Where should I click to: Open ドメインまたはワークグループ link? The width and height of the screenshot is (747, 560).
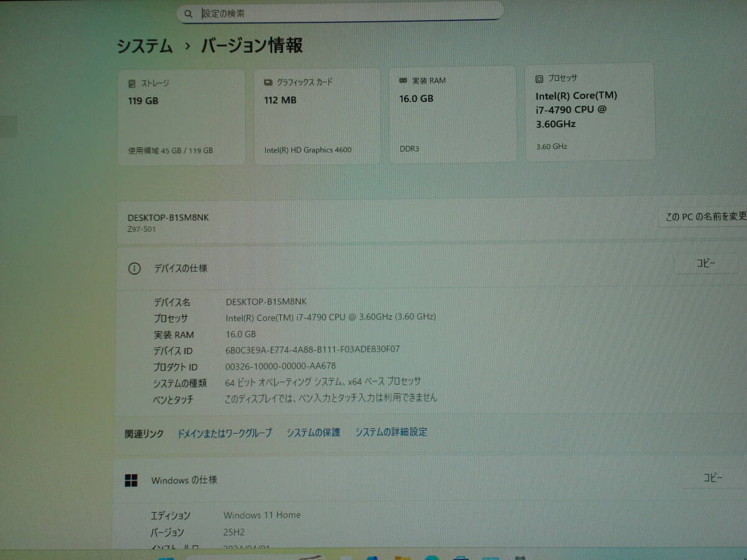pos(225,433)
